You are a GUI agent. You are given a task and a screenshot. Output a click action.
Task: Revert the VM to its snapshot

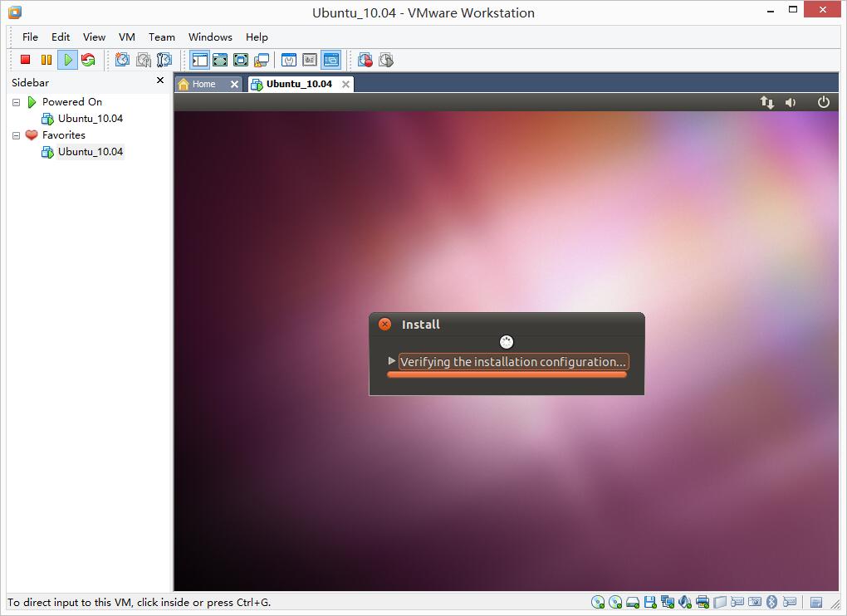pos(144,60)
